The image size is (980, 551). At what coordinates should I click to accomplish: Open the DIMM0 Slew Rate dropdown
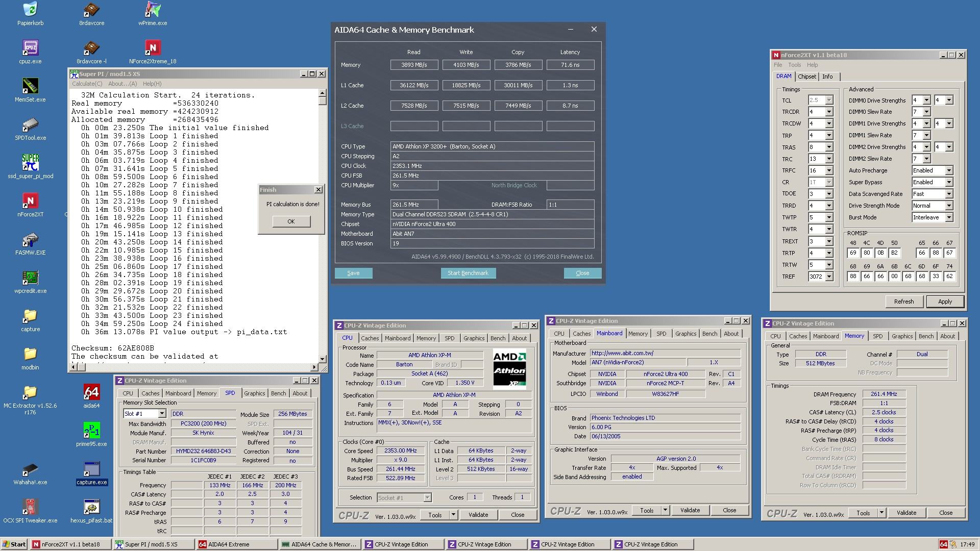pyautogui.click(x=926, y=112)
